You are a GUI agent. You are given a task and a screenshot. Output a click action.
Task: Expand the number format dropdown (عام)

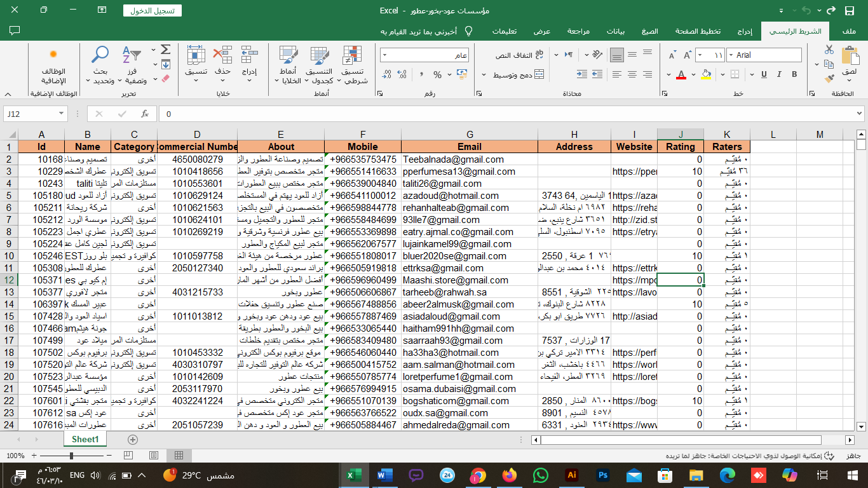385,55
